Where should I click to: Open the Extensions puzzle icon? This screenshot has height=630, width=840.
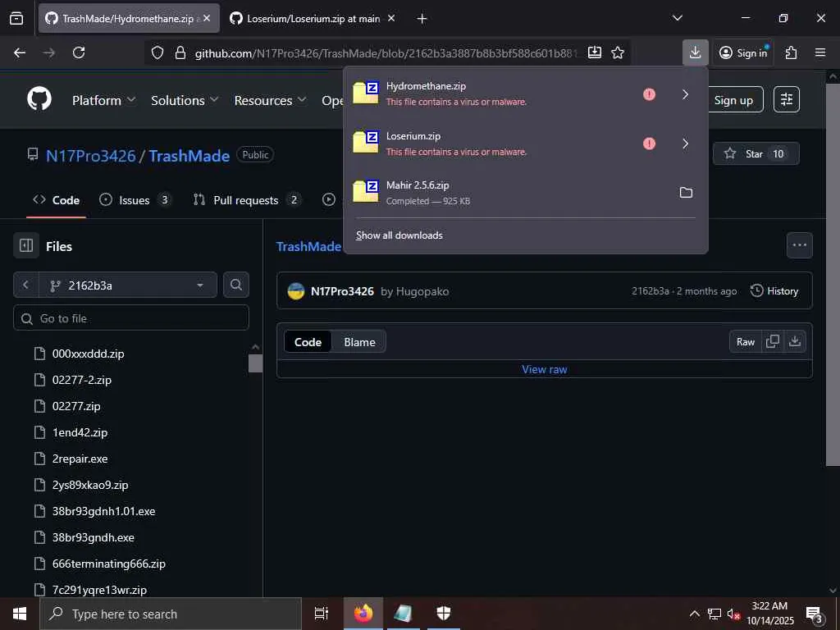click(x=792, y=52)
